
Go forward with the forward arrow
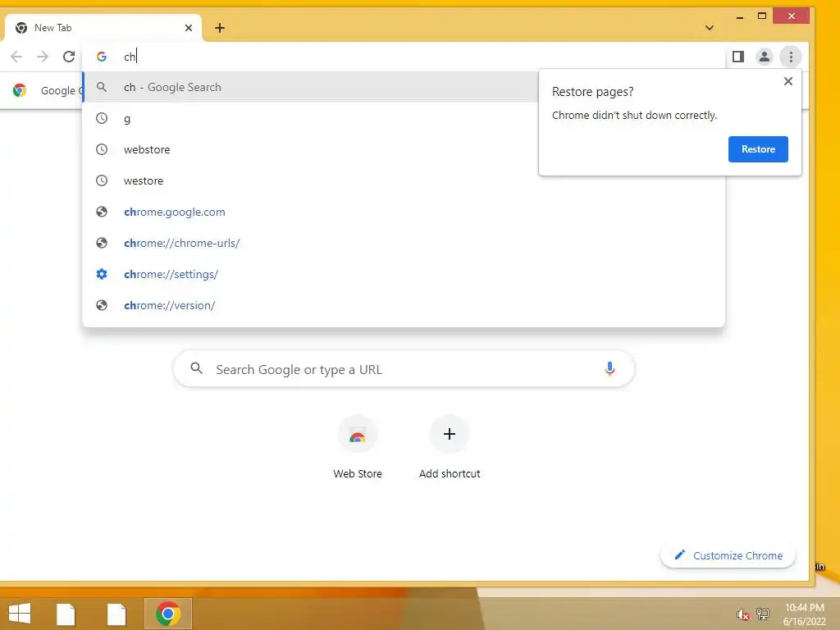43,57
